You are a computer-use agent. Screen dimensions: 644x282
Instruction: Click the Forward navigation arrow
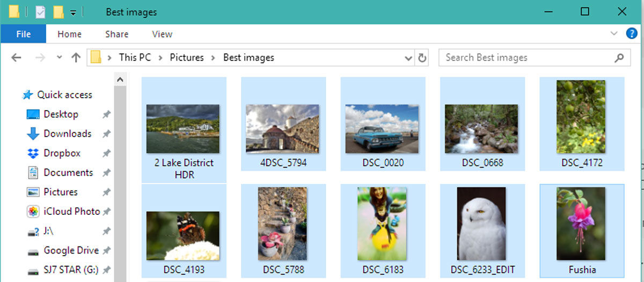tap(39, 57)
